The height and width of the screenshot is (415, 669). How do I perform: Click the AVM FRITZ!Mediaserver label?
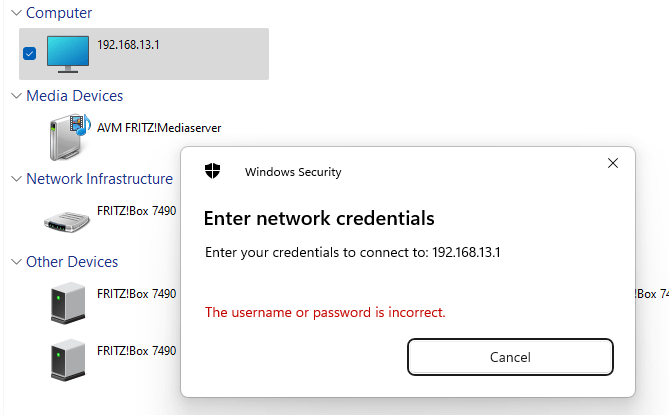159,128
